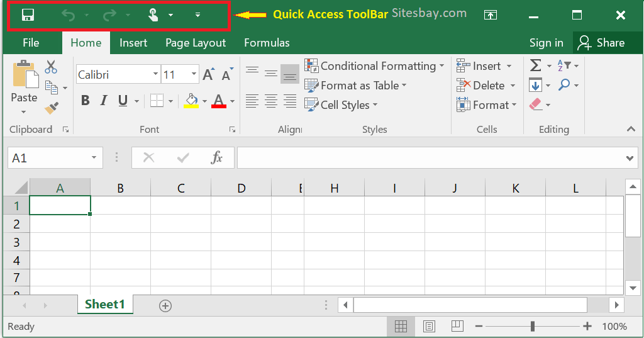Open Ribbon Display Options icon
644x338 pixels.
tap(491, 15)
